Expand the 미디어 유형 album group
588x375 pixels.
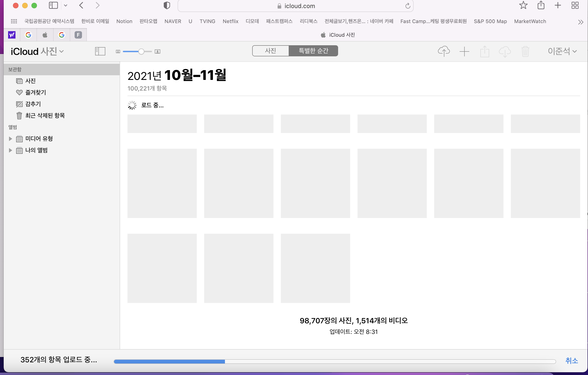point(10,139)
